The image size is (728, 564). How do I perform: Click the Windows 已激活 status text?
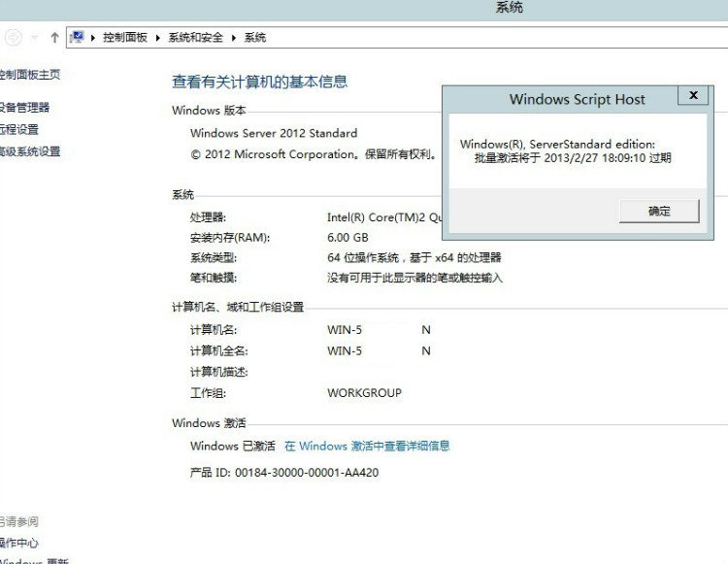click(x=233, y=446)
